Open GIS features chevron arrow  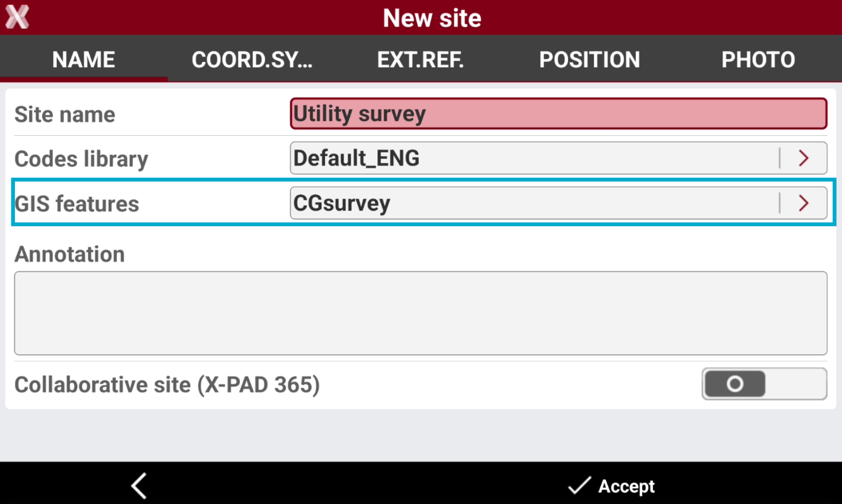(x=804, y=203)
